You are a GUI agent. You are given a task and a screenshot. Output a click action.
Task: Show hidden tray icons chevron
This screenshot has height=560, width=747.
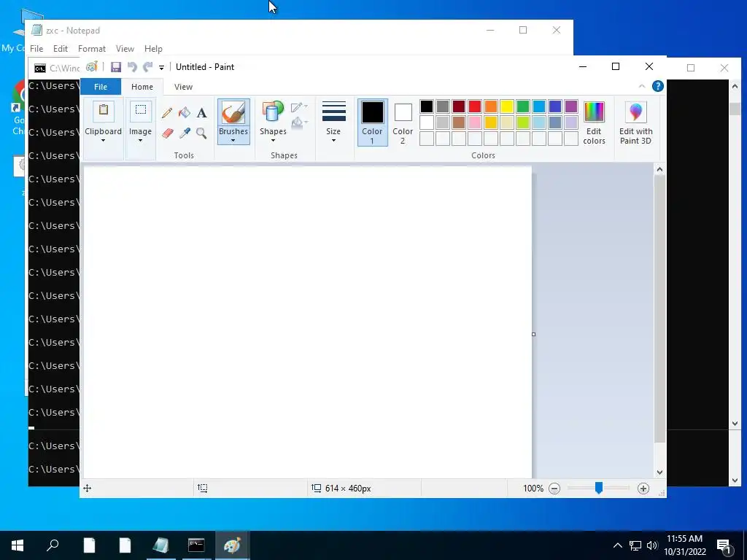[x=617, y=545]
